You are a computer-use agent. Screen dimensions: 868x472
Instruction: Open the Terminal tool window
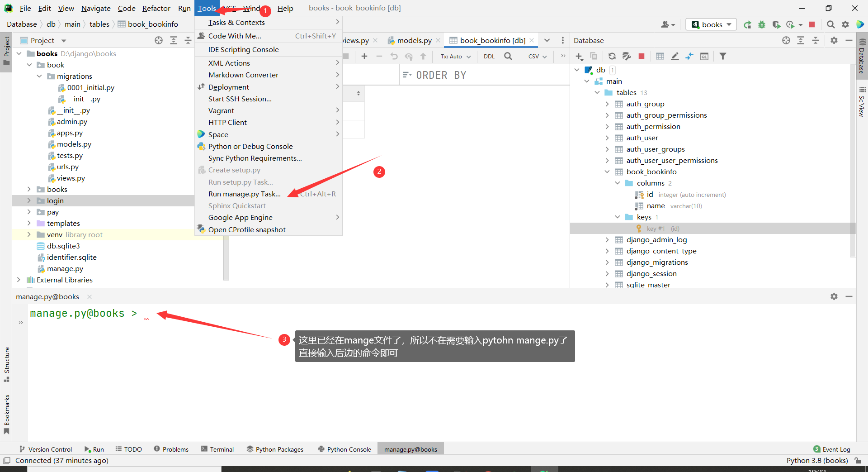click(x=217, y=449)
